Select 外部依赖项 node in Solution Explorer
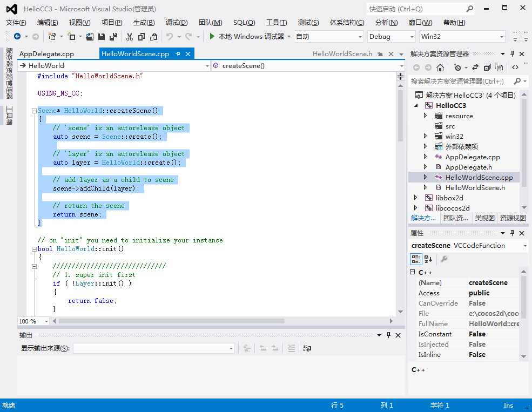Viewport: 532px width, 412px height. (x=461, y=146)
